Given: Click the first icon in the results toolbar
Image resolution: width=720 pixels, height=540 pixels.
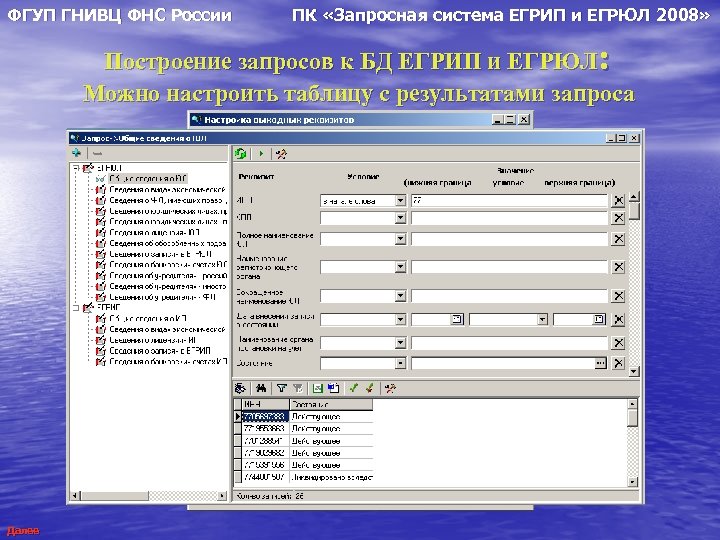Looking at the screenshot, I should pyautogui.click(x=240, y=388).
